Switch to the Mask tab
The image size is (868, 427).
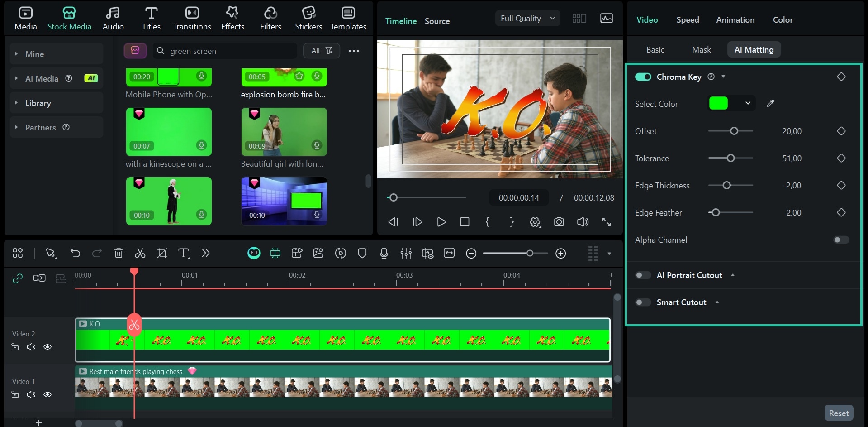click(x=701, y=49)
